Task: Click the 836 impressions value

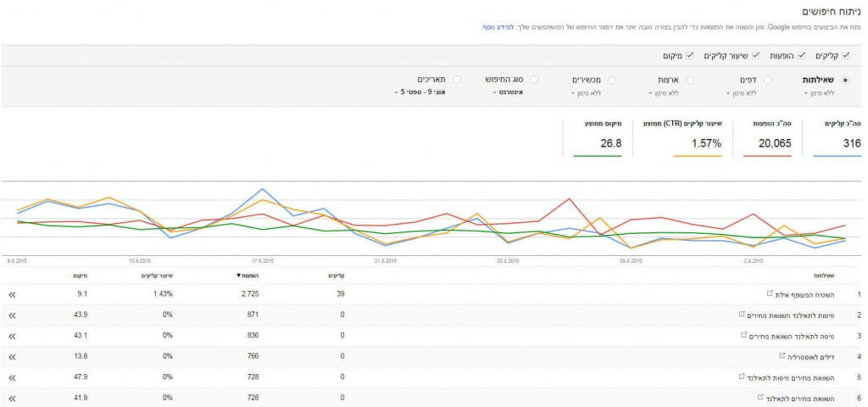Action: coord(253,335)
